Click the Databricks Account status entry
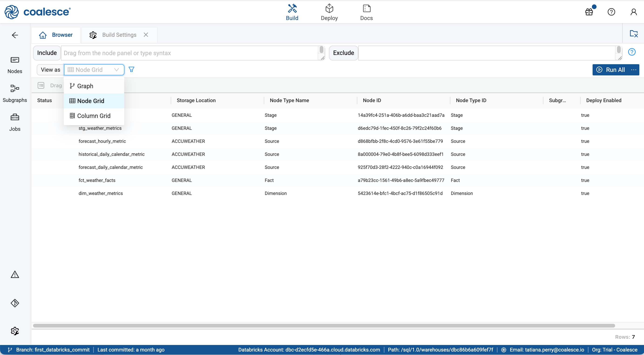 309,350
